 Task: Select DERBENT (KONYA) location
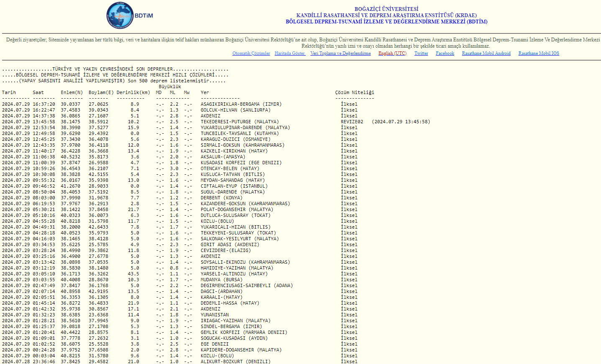click(221, 198)
